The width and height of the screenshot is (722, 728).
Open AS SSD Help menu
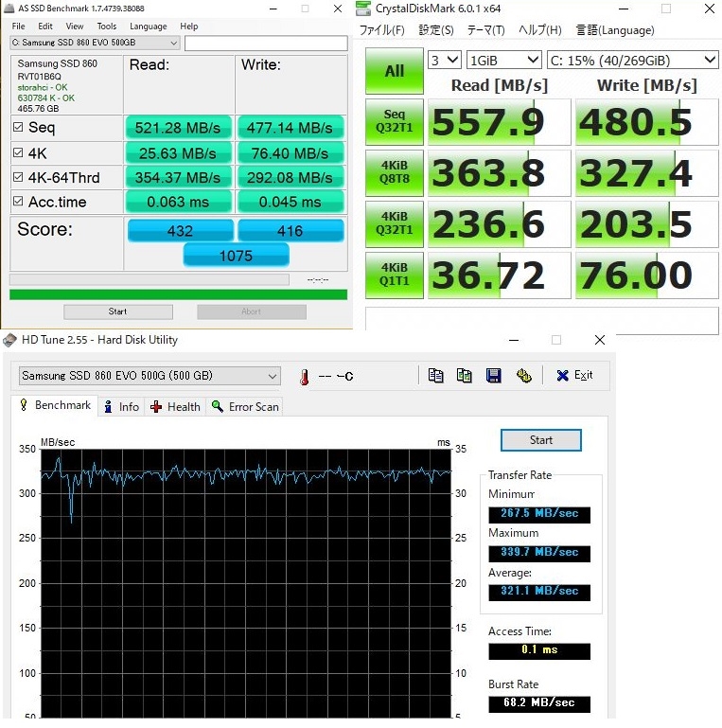coord(189,27)
